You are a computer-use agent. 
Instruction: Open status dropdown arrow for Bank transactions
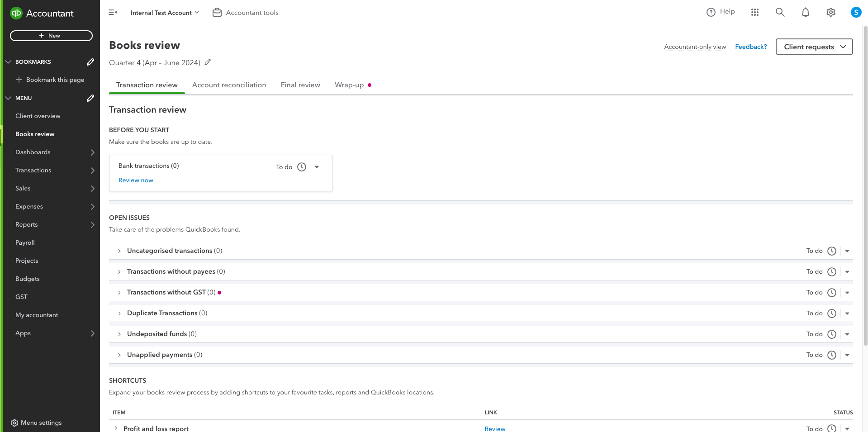click(317, 167)
